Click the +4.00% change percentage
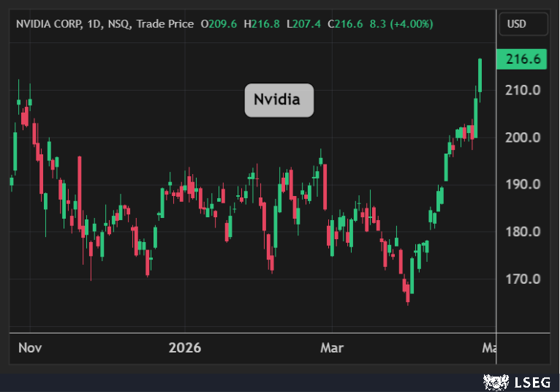This screenshot has width=560, height=392. 412,24
